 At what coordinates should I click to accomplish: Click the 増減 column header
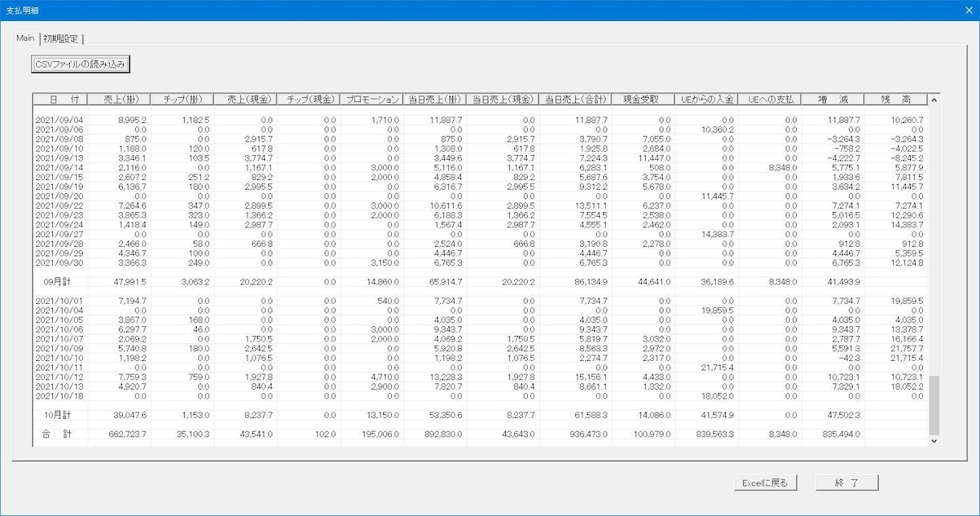(x=833, y=100)
